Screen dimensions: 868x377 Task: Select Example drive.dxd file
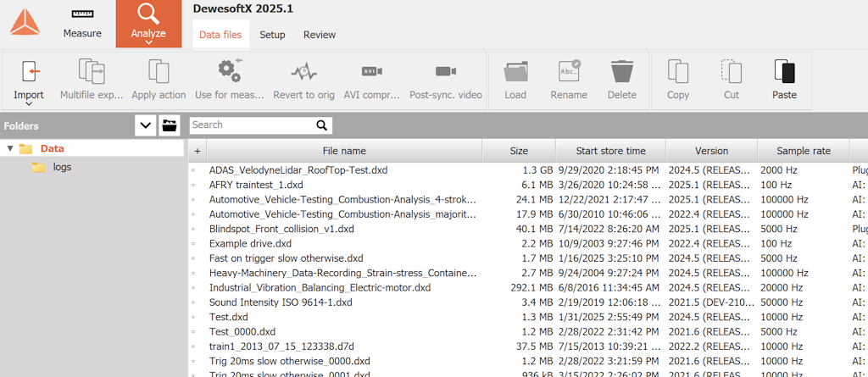pos(250,243)
